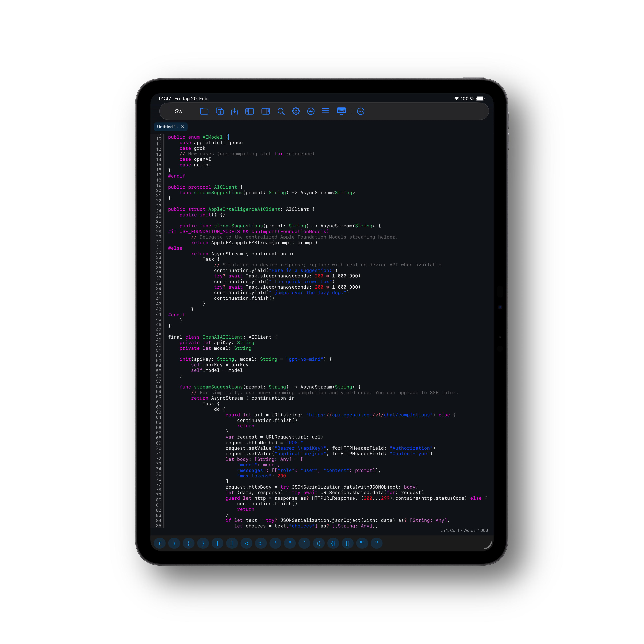Hide the on-screen keyboard via keyboard icon
The image size is (644, 644).
(341, 111)
